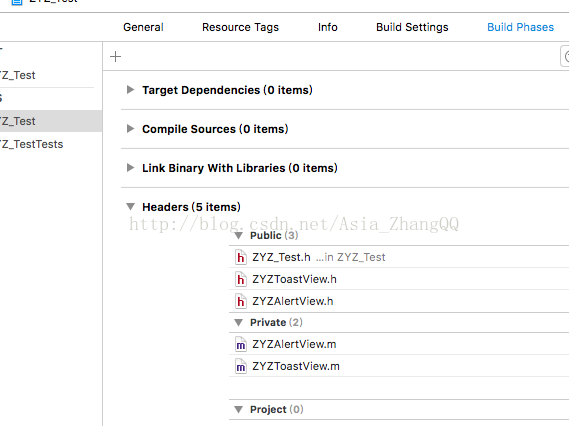This screenshot has width=569, height=426.
Task: Select the ZYZToastView.m row
Action: pyautogui.click(x=399, y=366)
